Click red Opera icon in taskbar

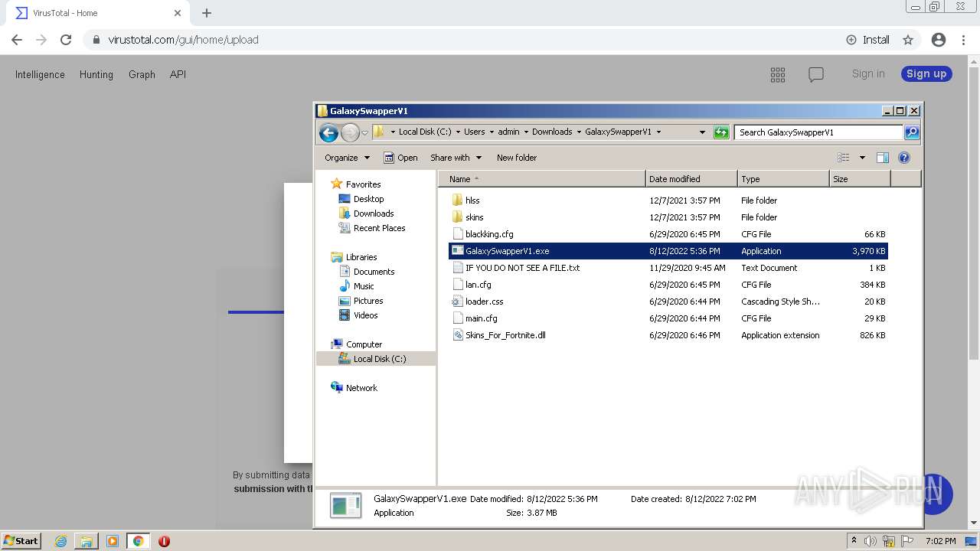164,541
